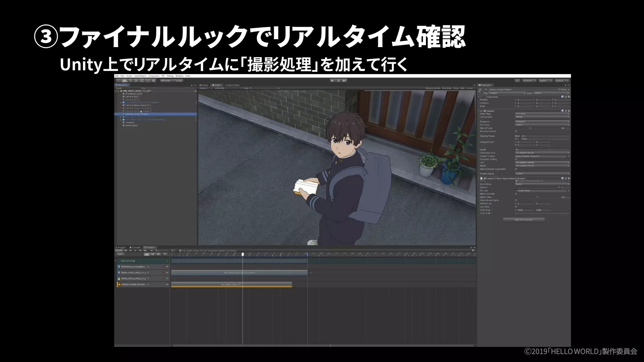Toggle the Center pivot button
The width and height of the screenshot is (644, 362).
(x=166, y=81)
